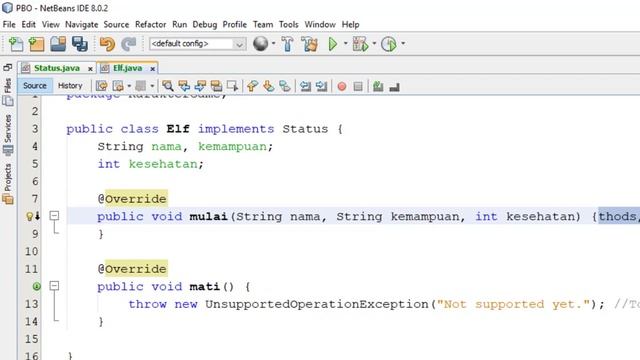
Task: Collapse the mulai method code fold
Action: point(54,216)
